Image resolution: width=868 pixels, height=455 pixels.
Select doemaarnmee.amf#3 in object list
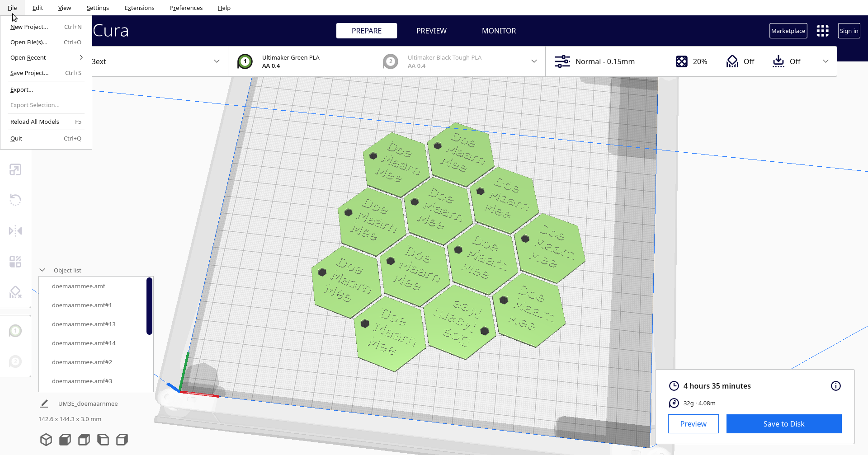pyautogui.click(x=93, y=381)
